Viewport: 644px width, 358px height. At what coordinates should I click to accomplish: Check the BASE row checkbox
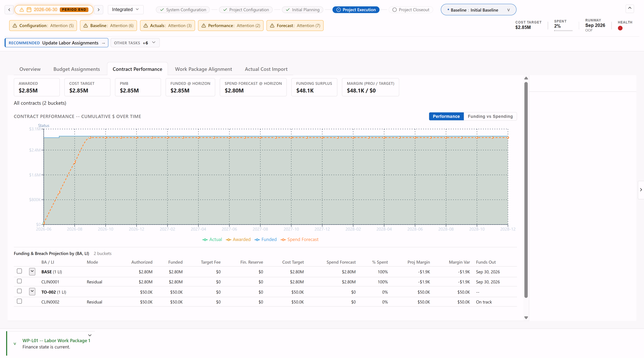[19, 271]
